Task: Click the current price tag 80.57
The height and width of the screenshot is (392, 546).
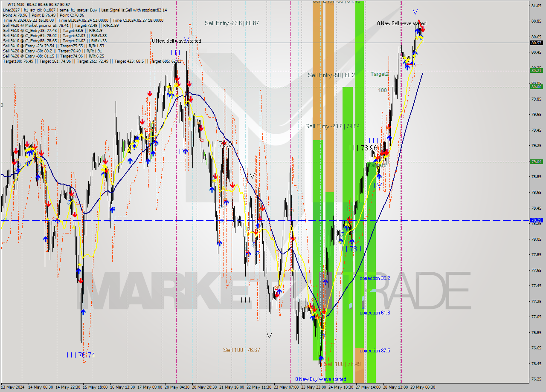Action: coord(536,43)
